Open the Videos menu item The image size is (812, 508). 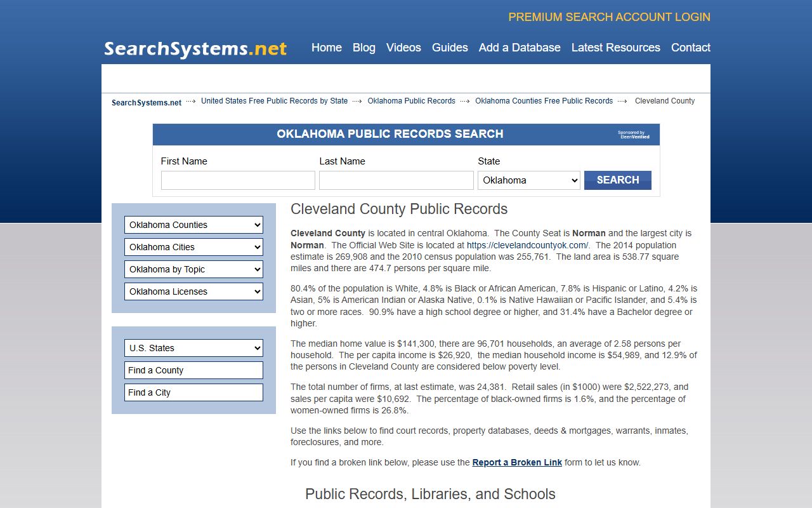(403, 48)
